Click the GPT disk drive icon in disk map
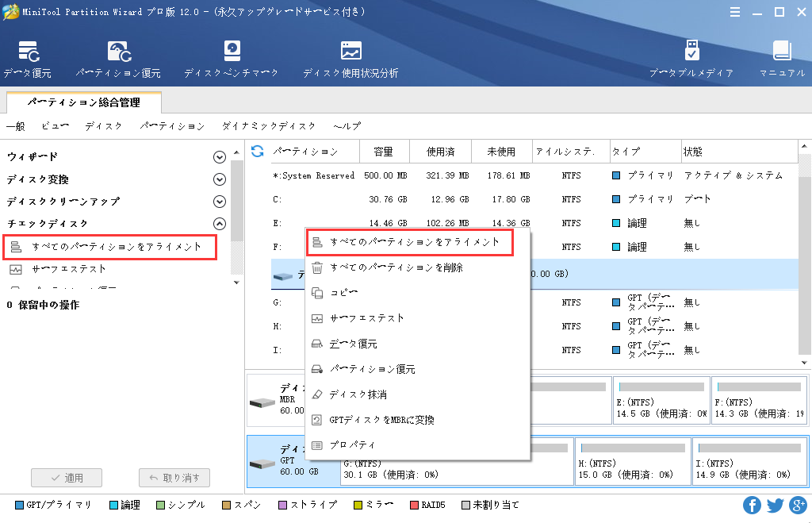812x523 pixels. [x=262, y=463]
